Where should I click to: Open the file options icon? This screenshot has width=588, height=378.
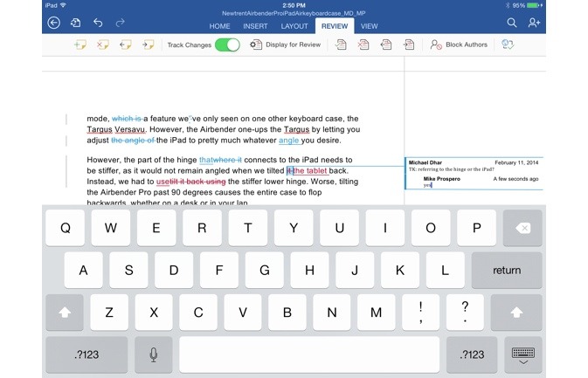click(75, 23)
